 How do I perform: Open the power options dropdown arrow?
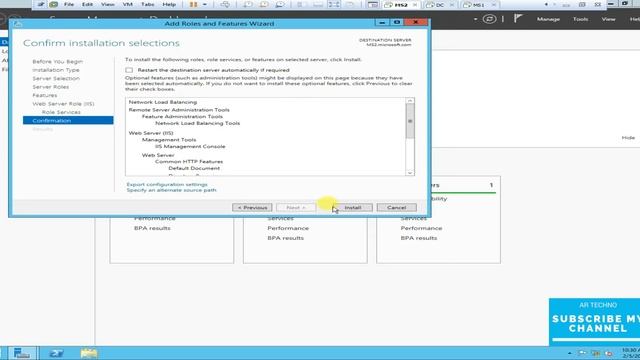pos(204,4)
